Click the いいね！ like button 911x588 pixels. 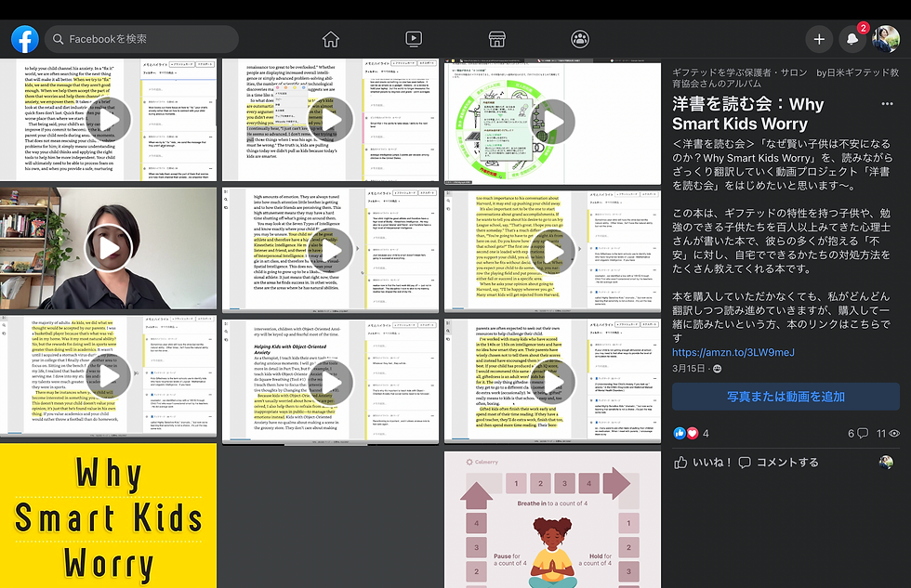point(703,462)
